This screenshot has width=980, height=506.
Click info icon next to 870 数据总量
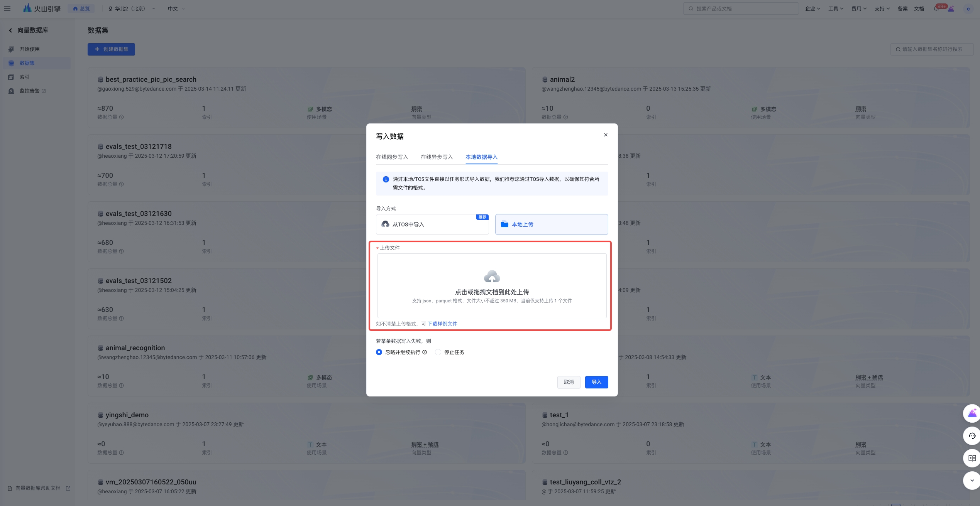pos(121,117)
